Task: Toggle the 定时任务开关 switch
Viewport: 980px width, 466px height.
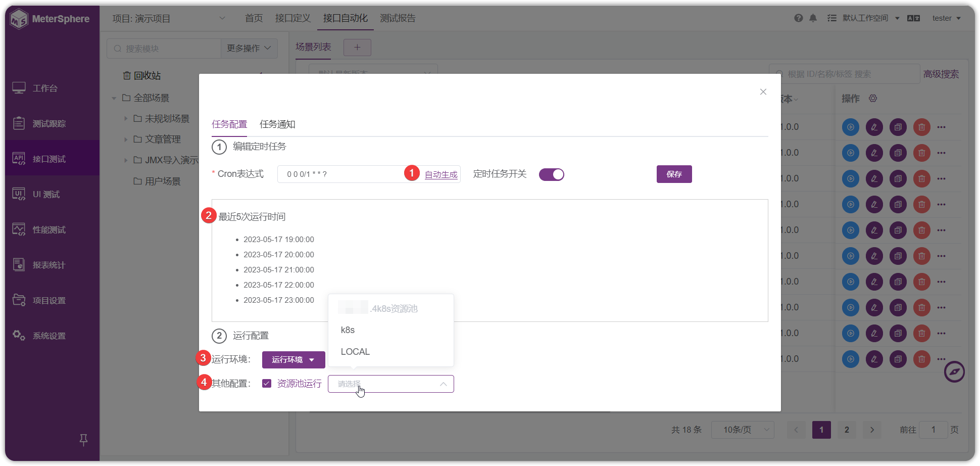Action: (x=552, y=174)
